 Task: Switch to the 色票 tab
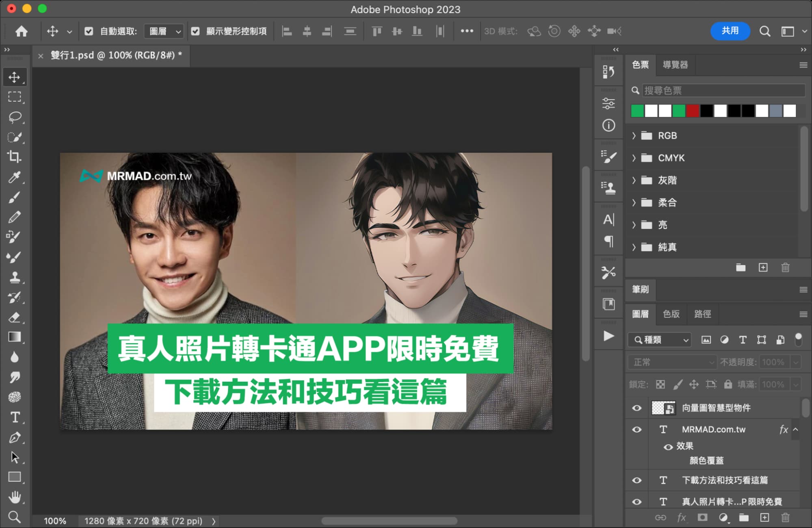point(641,65)
